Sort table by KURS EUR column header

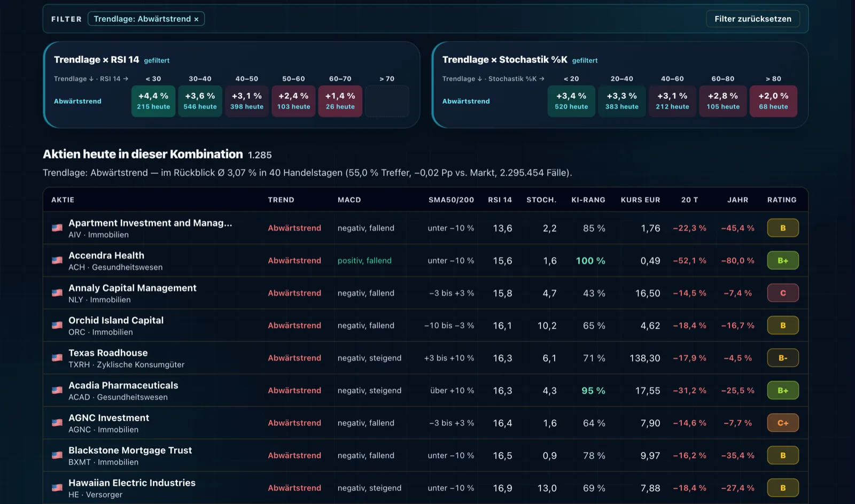click(640, 200)
